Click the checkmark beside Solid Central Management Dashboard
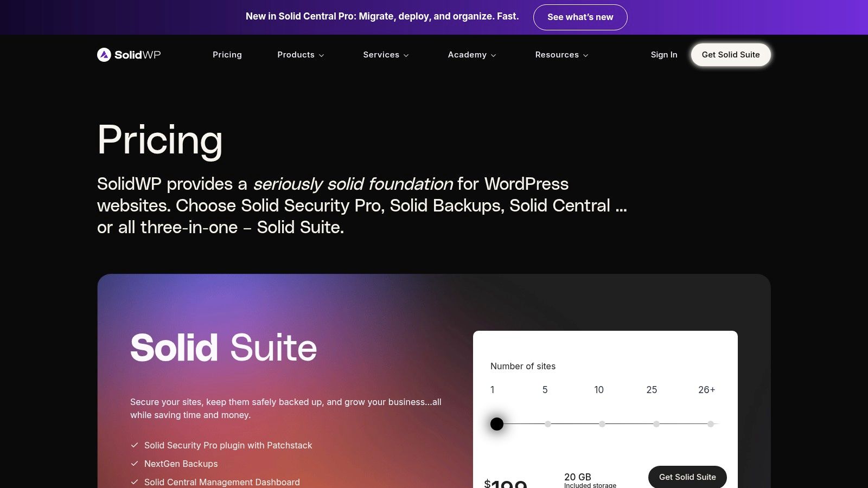This screenshot has height=488, width=868. [x=135, y=482]
